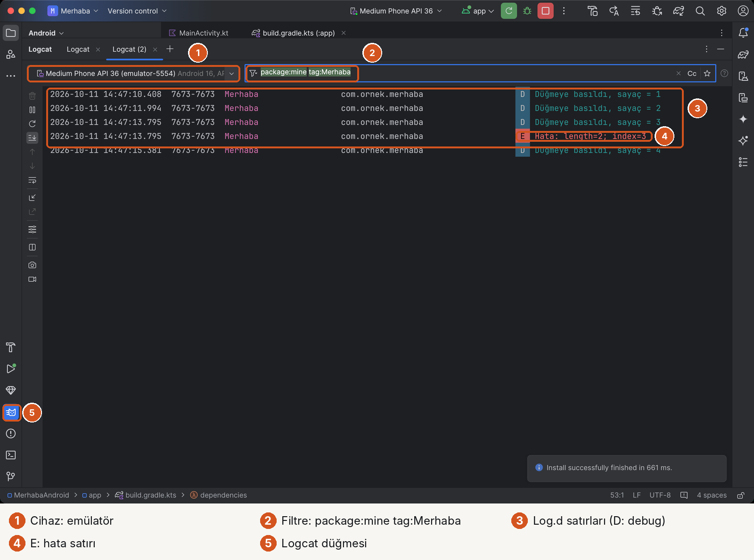This screenshot has height=560, width=754.
Task: Switch to the MainActivity.kt tab
Action: click(198, 33)
